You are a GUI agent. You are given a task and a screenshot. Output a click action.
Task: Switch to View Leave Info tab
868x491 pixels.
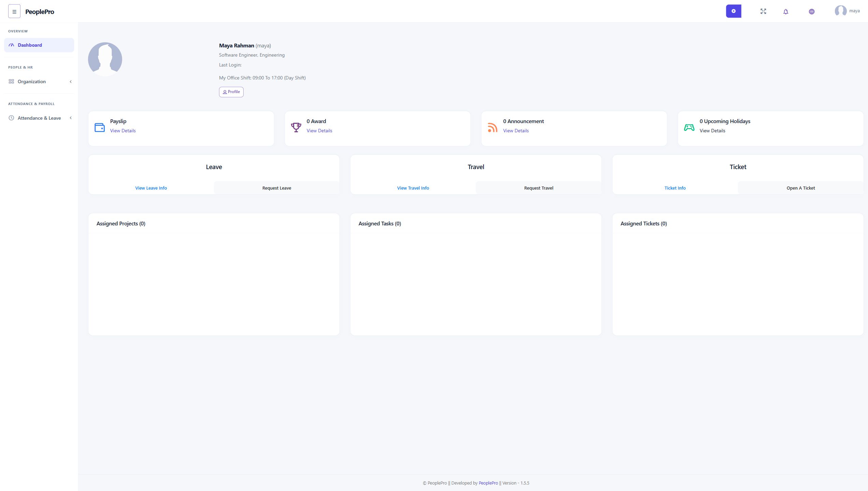coord(151,188)
